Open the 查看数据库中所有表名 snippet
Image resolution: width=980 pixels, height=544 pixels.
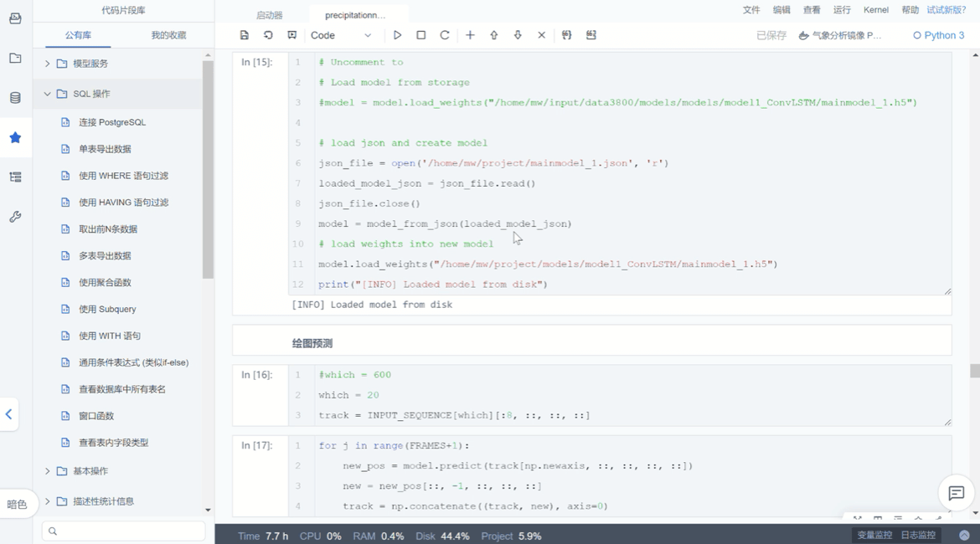[122, 389]
